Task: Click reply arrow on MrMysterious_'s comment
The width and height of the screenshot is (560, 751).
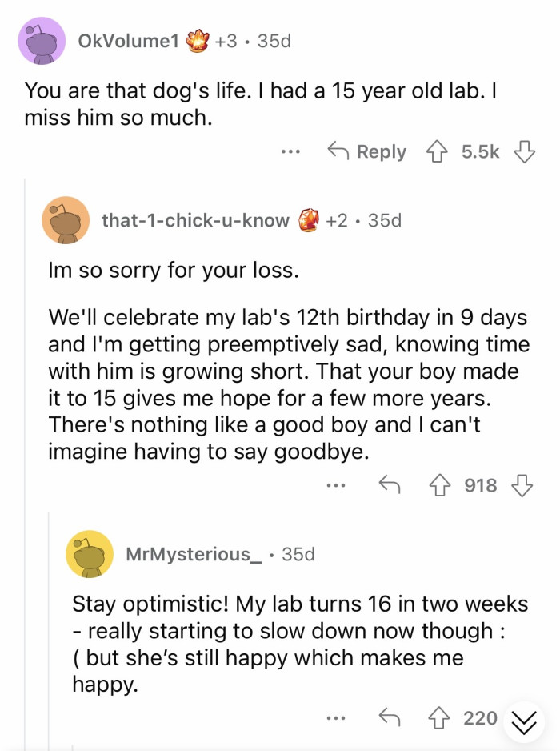Action: click(388, 718)
